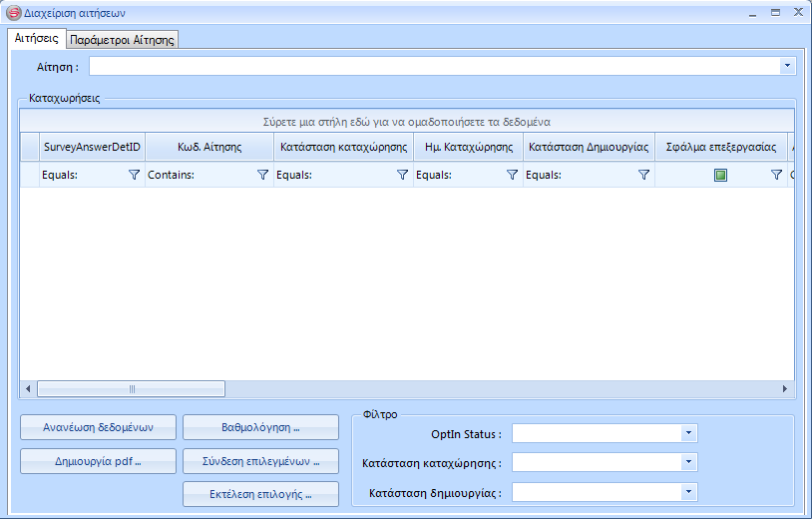This screenshot has width=812, height=519.
Task: Select the Αιτήσεις tab
Action: pyautogui.click(x=37, y=38)
